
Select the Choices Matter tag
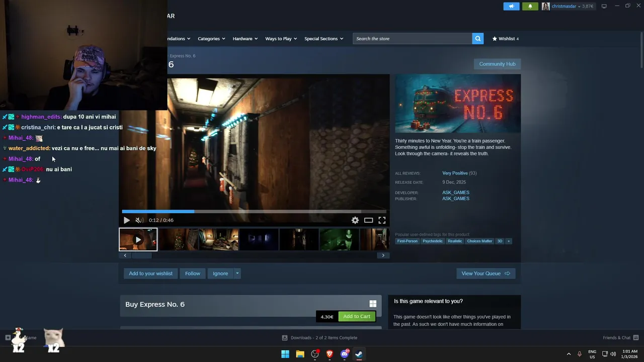pos(479,241)
